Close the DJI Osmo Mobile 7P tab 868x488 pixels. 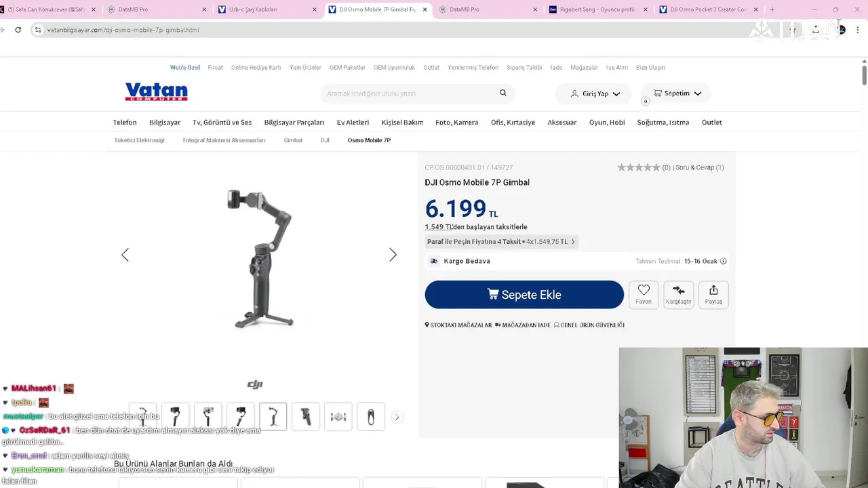tap(425, 9)
